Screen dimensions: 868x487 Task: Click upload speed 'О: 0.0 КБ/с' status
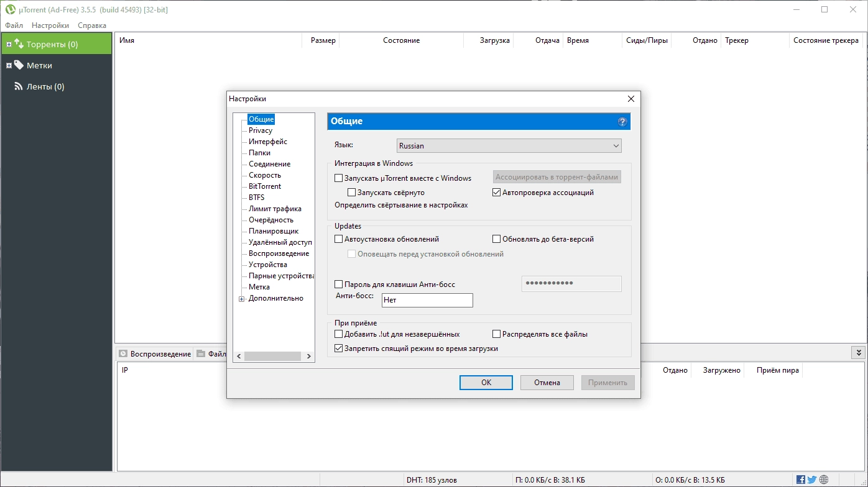point(690,480)
